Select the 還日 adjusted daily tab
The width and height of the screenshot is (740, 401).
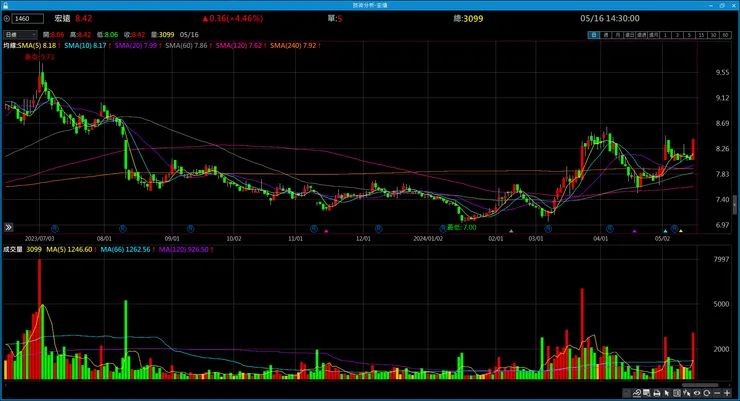(629, 35)
